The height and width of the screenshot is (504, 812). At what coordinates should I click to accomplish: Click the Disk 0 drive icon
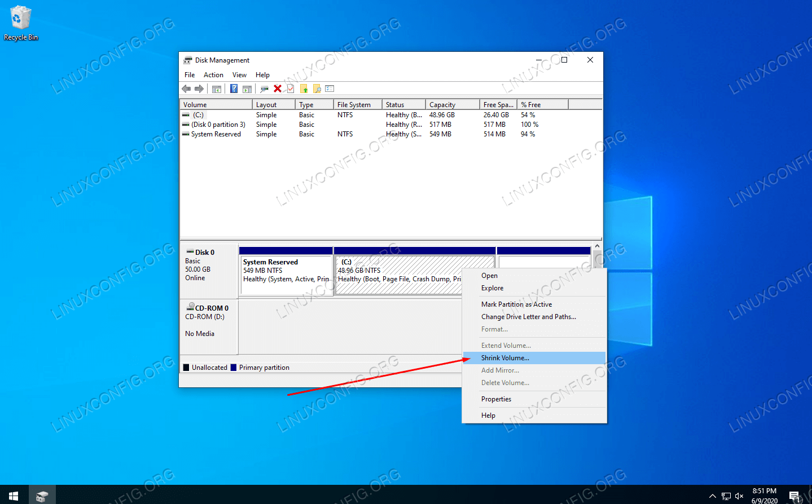tap(190, 252)
